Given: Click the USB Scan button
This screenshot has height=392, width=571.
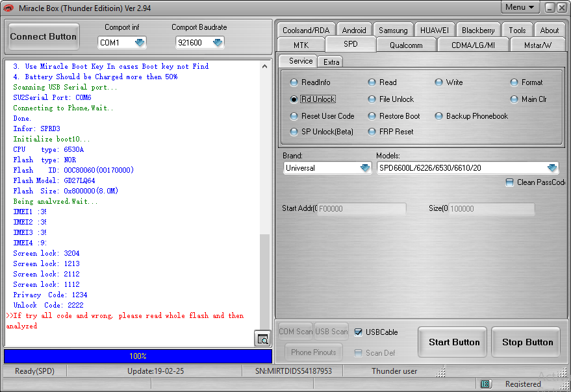Looking at the screenshot, I should 331,332.
